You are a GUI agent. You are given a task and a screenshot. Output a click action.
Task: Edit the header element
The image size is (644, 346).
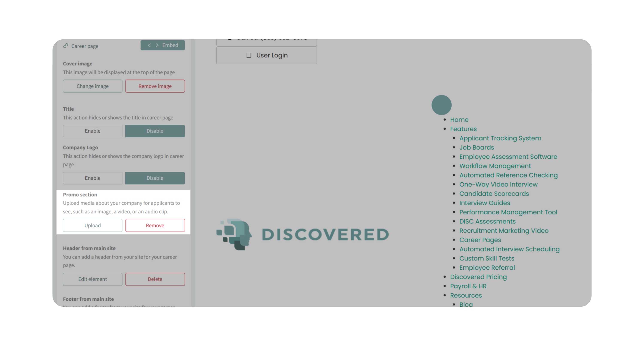pos(93,279)
